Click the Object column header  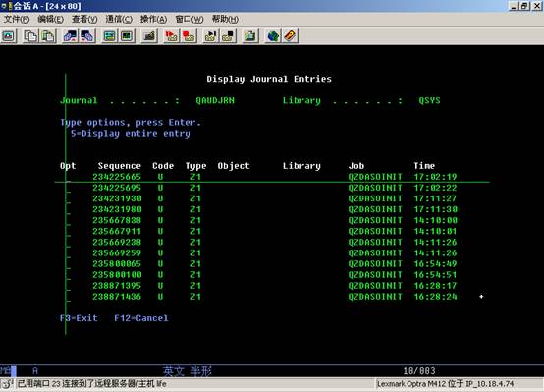(x=234, y=166)
